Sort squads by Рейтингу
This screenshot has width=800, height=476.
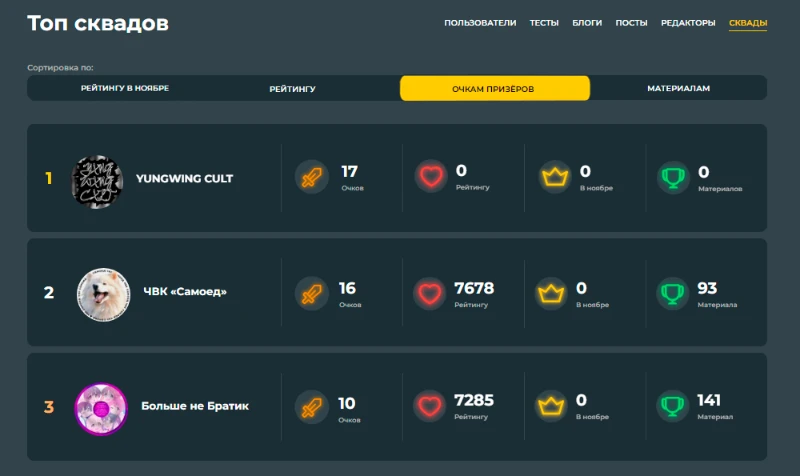(x=292, y=89)
